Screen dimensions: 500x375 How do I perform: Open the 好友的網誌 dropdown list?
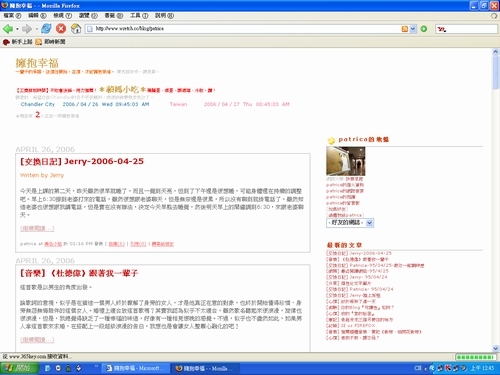(x=350, y=223)
